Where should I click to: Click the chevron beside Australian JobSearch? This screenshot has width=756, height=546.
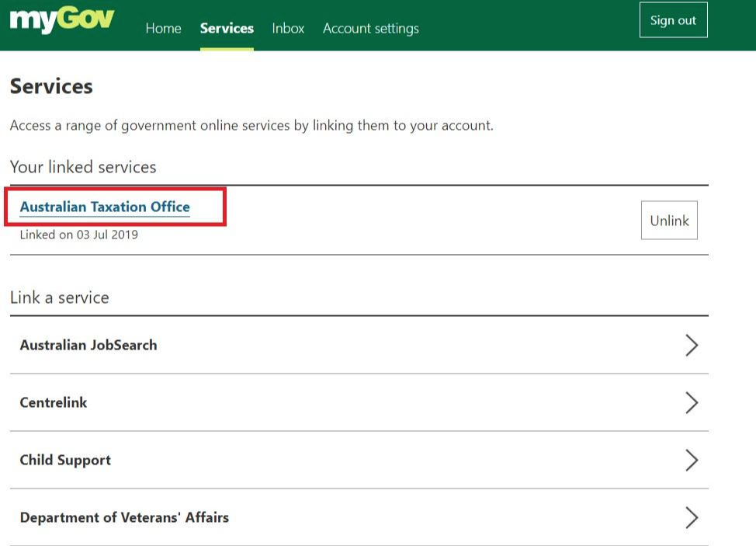(692, 346)
